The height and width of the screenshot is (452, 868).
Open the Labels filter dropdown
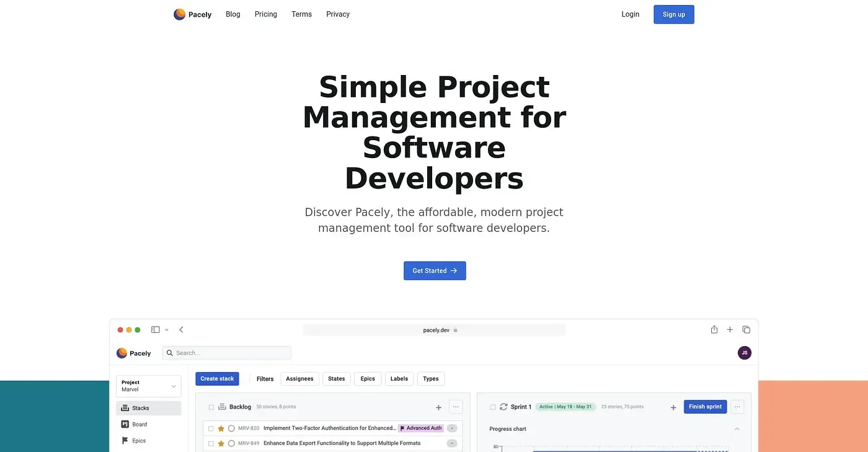pyautogui.click(x=399, y=379)
